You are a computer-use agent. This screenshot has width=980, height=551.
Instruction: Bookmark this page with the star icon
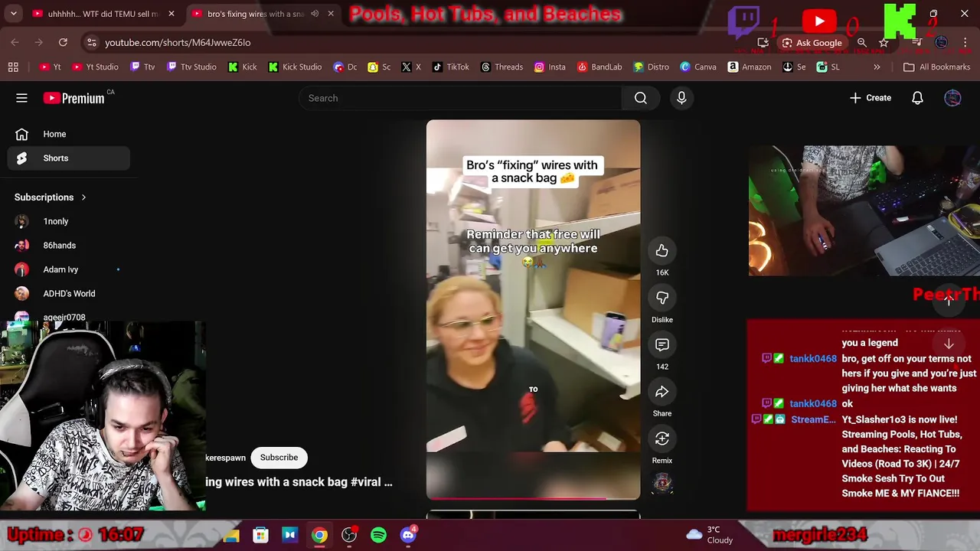tap(884, 43)
